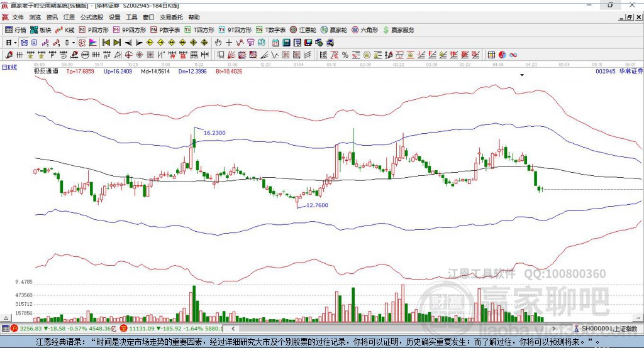Select the fan lines drawing tool
The height and width of the screenshot is (348, 644).
pos(231,55)
